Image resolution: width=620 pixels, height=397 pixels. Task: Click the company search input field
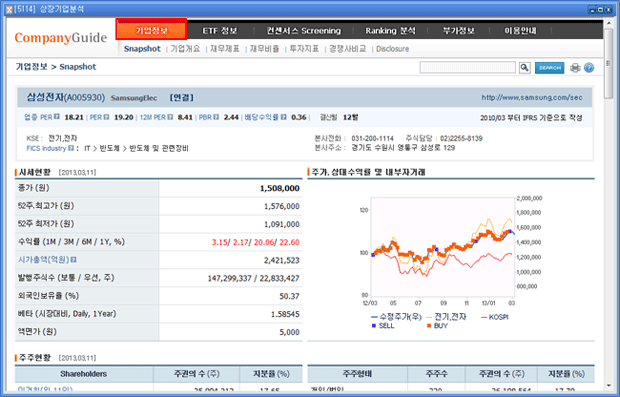(467, 67)
